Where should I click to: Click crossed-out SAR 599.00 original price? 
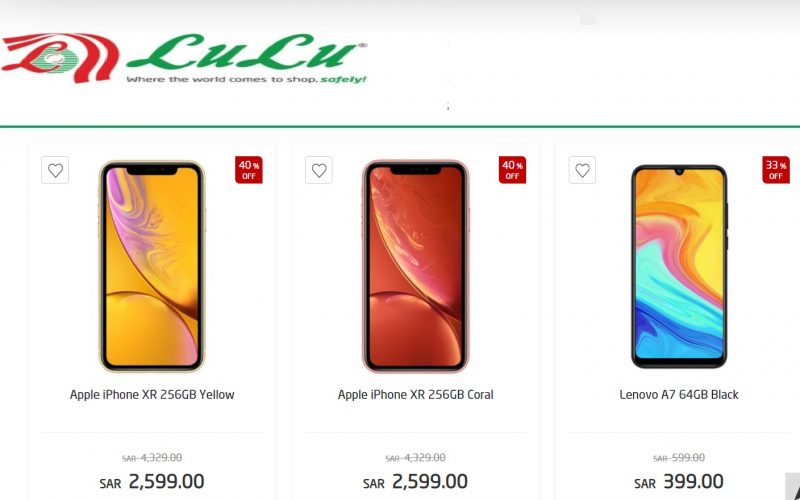[x=679, y=458]
